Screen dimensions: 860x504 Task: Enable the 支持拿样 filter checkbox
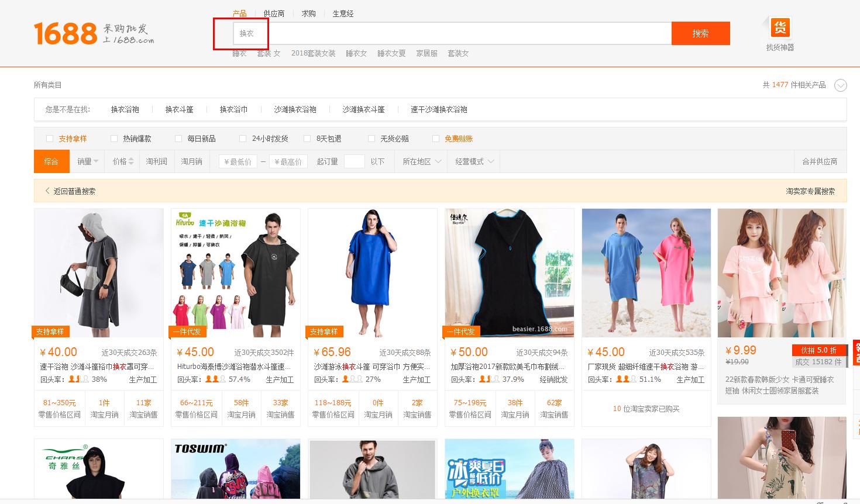[50, 138]
